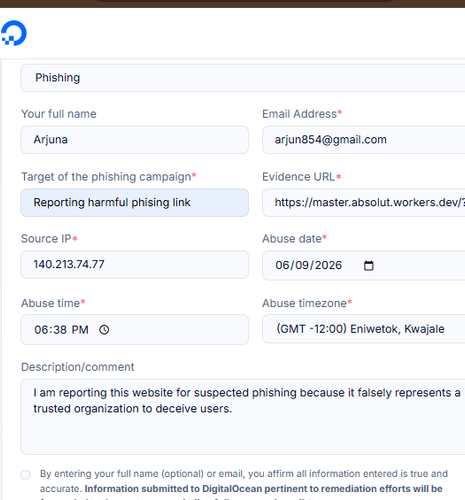The image size is (465, 500).
Task: Focus the Target of the phishing campaign field
Action: 135,203
